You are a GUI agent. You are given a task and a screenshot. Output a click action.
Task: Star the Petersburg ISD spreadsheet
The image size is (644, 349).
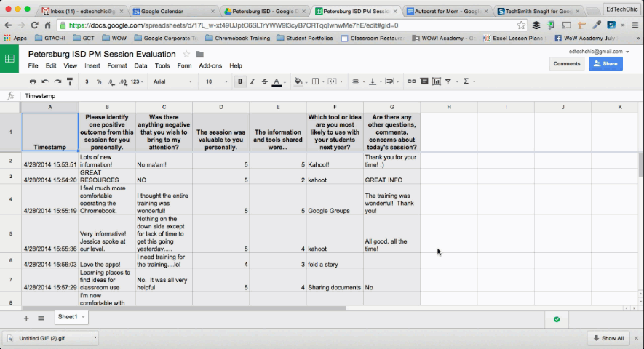click(186, 55)
